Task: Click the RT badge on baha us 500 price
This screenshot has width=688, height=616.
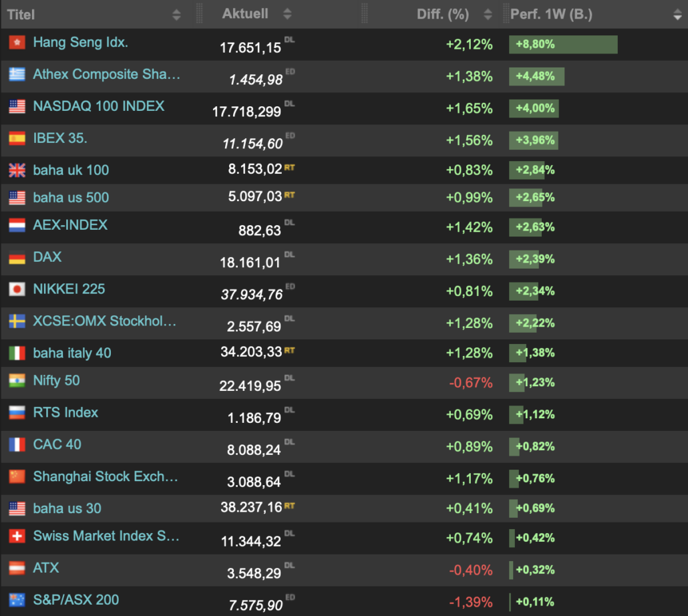Action: 289,194
